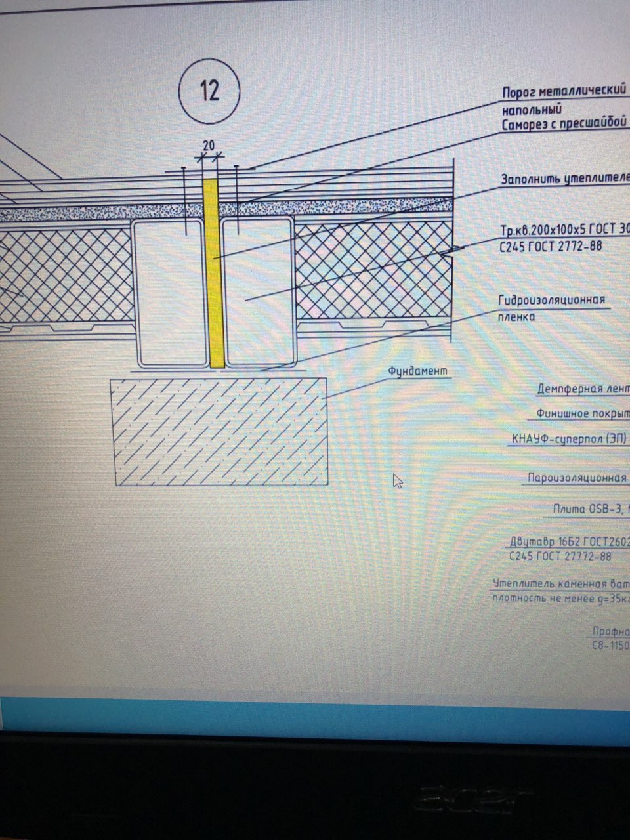The height and width of the screenshot is (840, 630).
Task: Click the yellow insulation strip between the tubes
Action: pyautogui.click(x=214, y=273)
